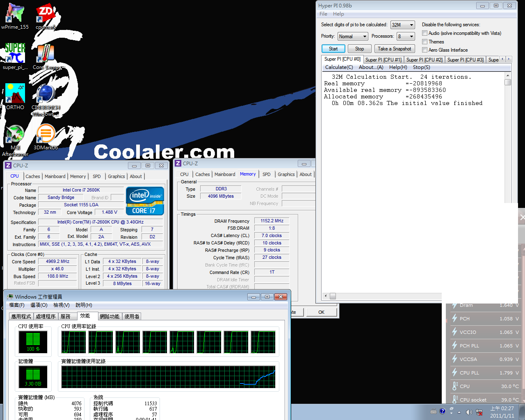This screenshot has height=420, width=525.
Task: Open the ORTHO desktop shortcut
Action: pyautogui.click(x=15, y=97)
